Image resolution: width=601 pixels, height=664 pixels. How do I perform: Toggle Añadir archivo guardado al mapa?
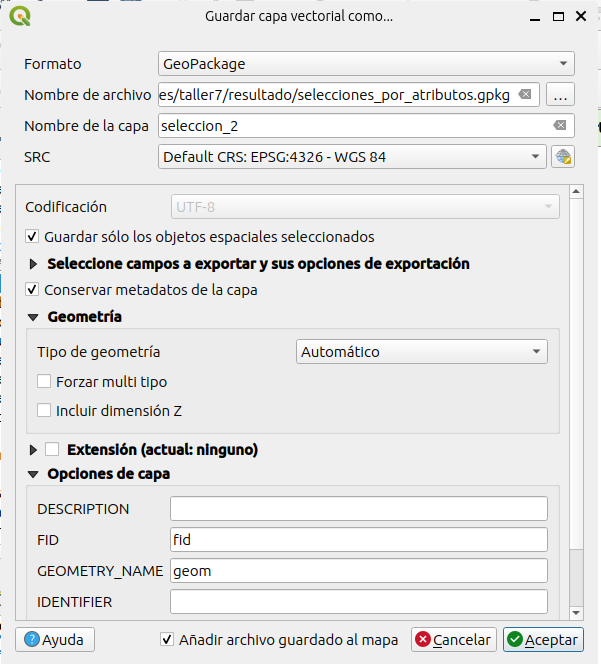click(x=168, y=639)
